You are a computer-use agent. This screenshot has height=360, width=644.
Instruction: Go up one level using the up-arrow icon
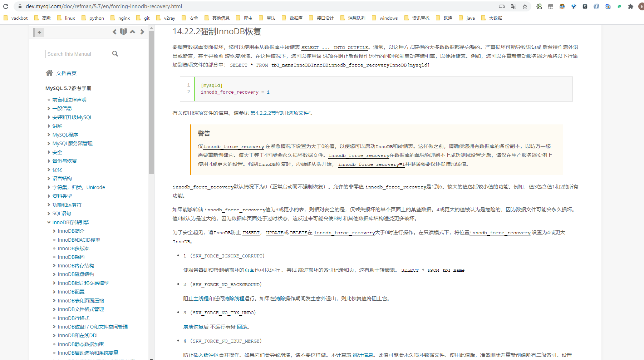click(x=132, y=31)
